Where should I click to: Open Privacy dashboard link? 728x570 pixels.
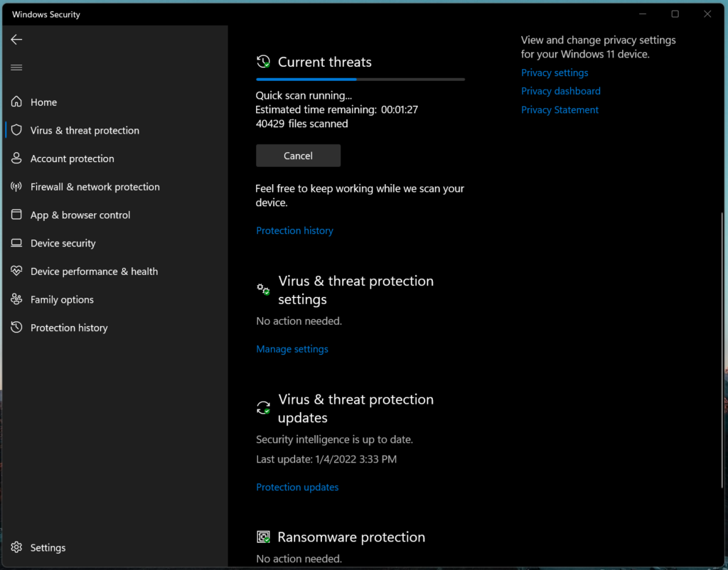tap(560, 91)
